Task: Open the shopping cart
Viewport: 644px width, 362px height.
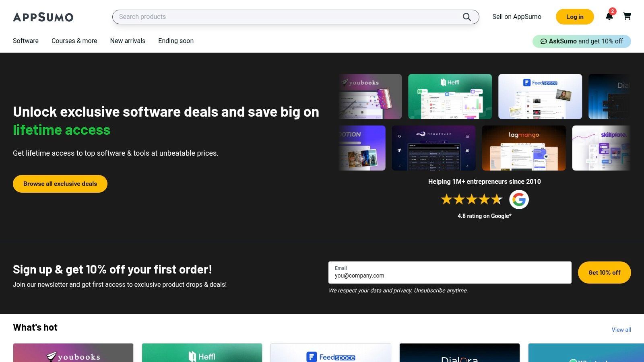Action: point(627,16)
